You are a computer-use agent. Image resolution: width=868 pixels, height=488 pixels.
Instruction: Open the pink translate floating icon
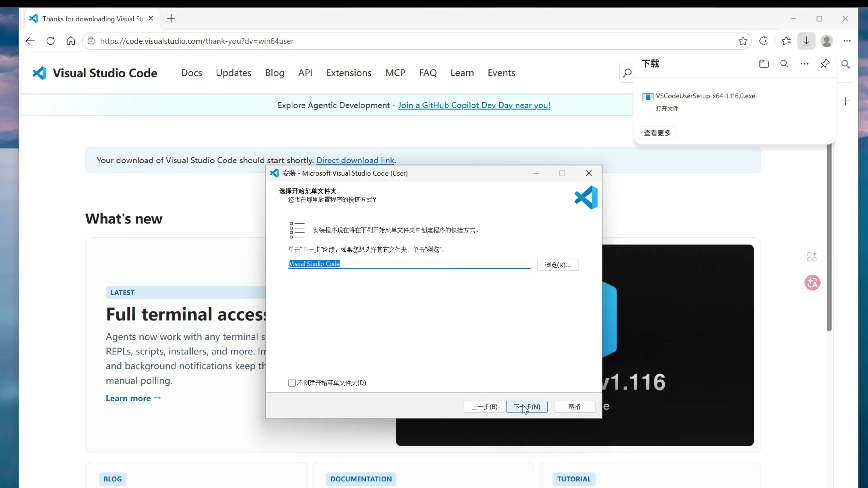click(x=812, y=283)
